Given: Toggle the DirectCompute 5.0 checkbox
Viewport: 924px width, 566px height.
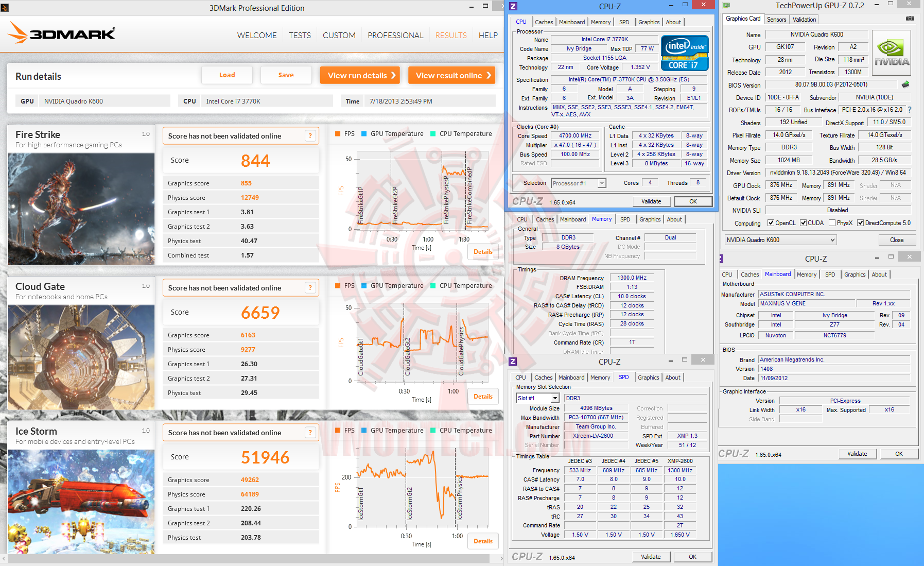Looking at the screenshot, I should tap(860, 223).
